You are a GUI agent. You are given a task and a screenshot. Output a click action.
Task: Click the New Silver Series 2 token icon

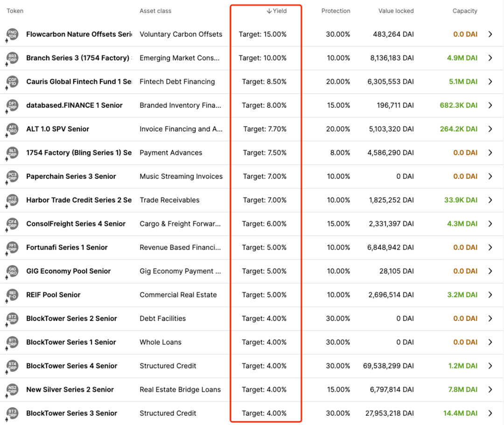click(x=13, y=390)
